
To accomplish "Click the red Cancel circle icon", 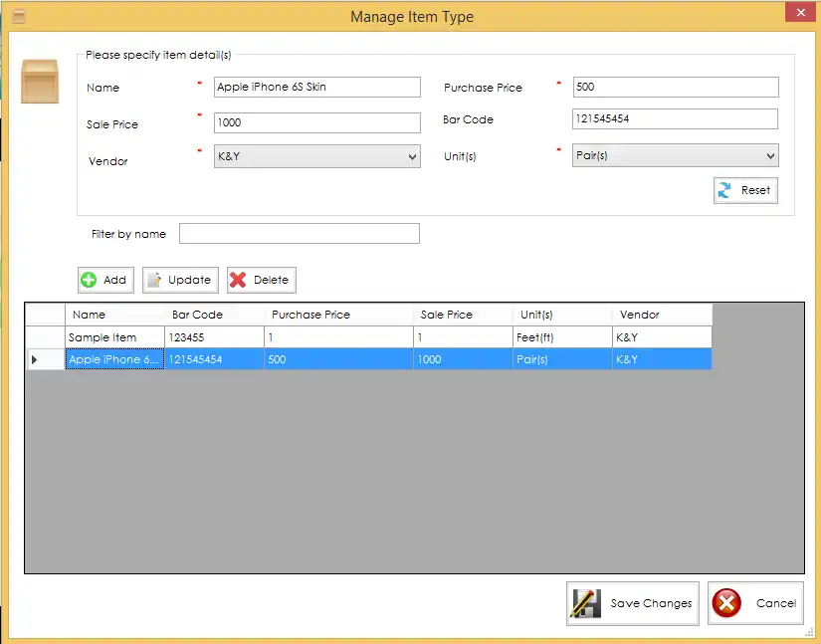I will point(726,603).
